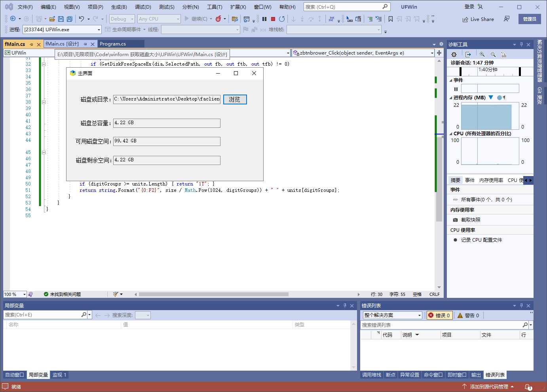Image resolution: width=547 pixels, height=392 pixels.
Task: Click the split editor icon at top right
Action: coord(439,53)
